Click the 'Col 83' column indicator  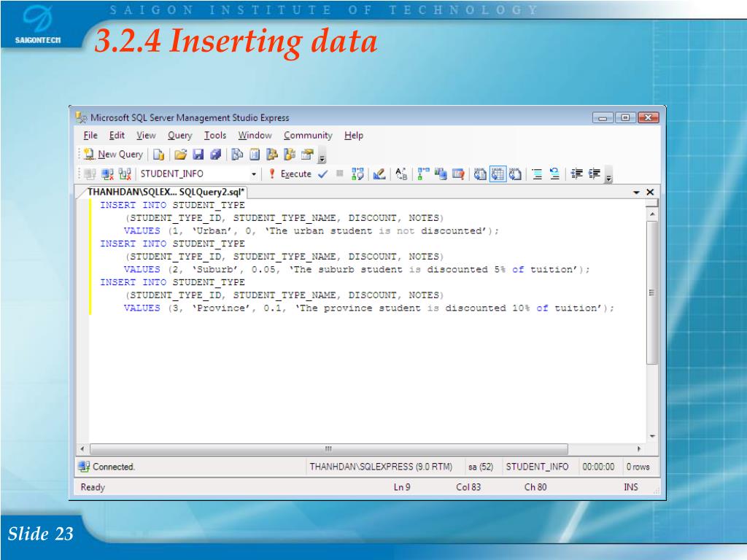[468, 487]
